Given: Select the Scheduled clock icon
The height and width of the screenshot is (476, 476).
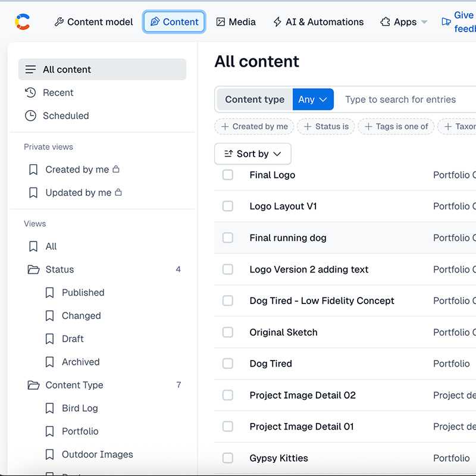Looking at the screenshot, I should point(30,116).
